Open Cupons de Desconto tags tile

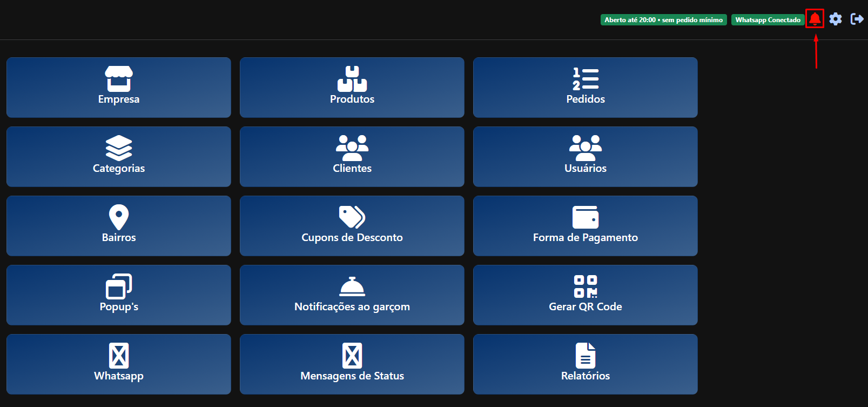[352, 226]
